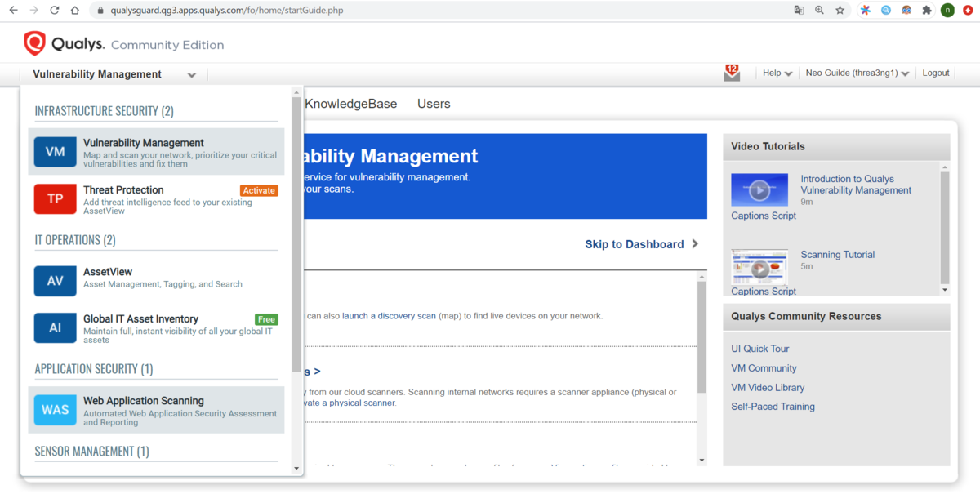The height and width of the screenshot is (503, 980).
Task: Reload the page with the refresh icon
Action: pyautogui.click(x=55, y=11)
